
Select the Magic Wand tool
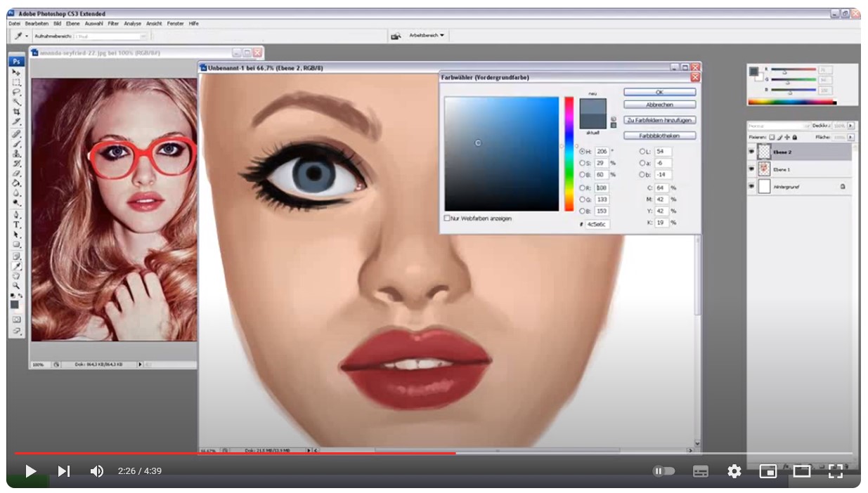16,102
